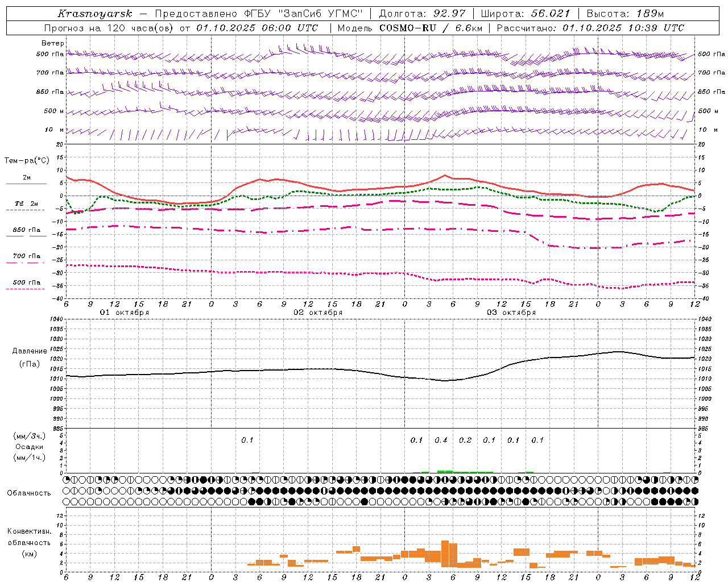Click the 'Облачность' cloudiness label
This screenshot has height=582, width=728.
tap(29, 493)
